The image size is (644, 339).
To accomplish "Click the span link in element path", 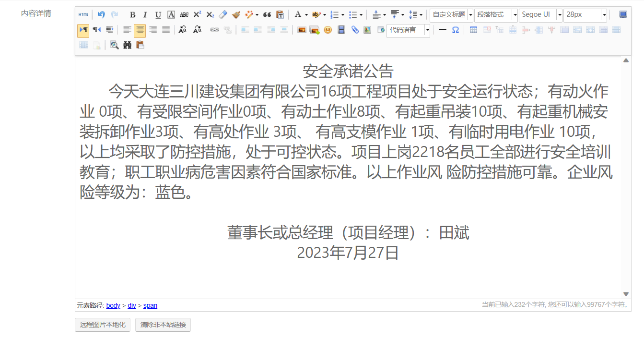I will point(150,305).
